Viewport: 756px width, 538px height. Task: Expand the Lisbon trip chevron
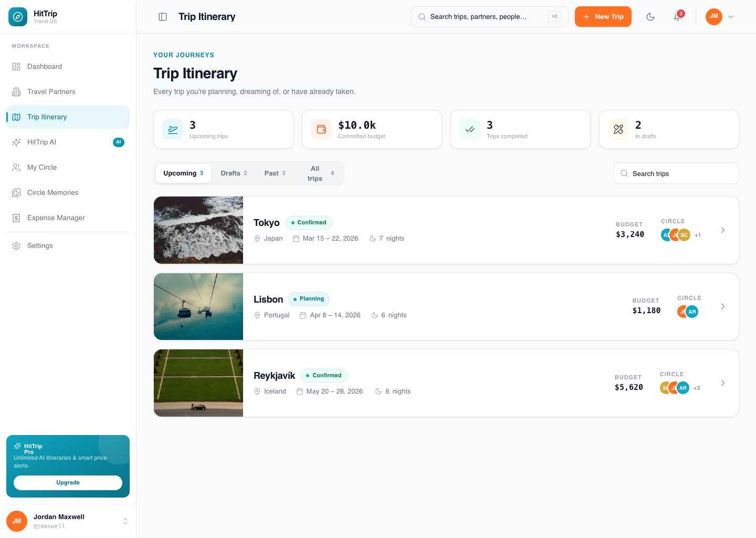point(723,306)
